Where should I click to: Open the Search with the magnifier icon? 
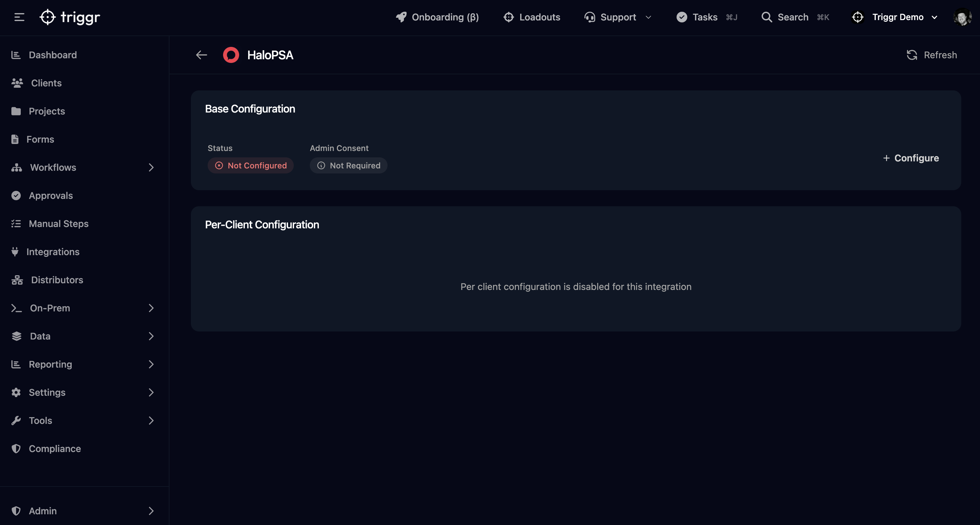[767, 17]
